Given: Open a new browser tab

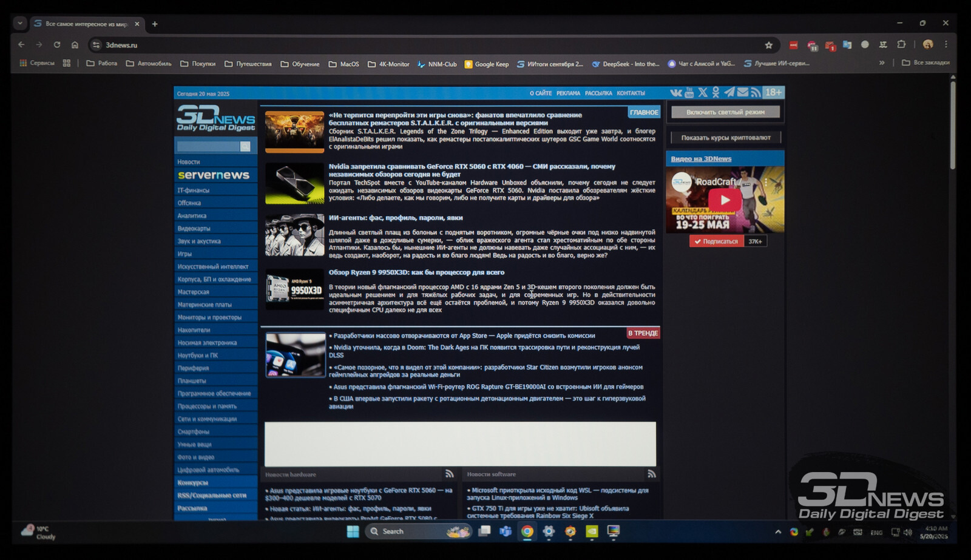Looking at the screenshot, I should (155, 24).
